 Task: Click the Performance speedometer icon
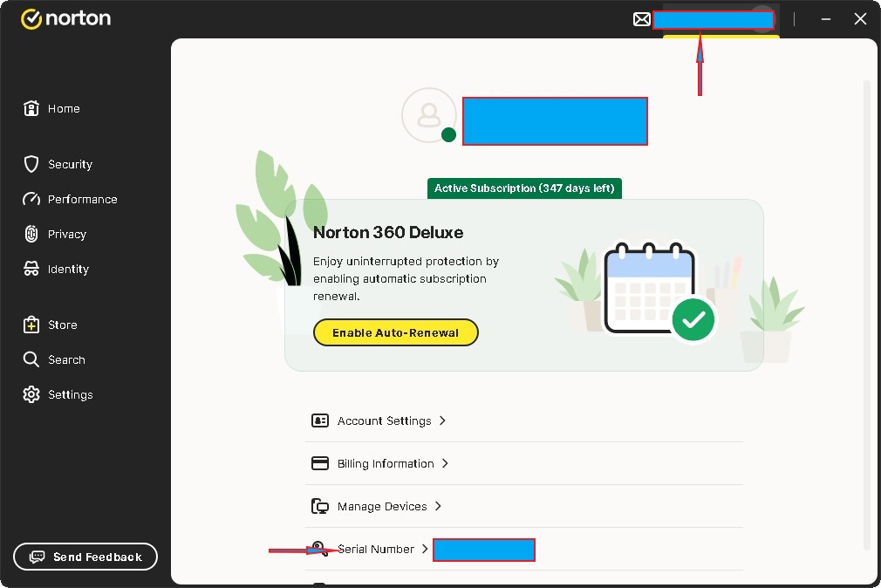pyautogui.click(x=31, y=199)
